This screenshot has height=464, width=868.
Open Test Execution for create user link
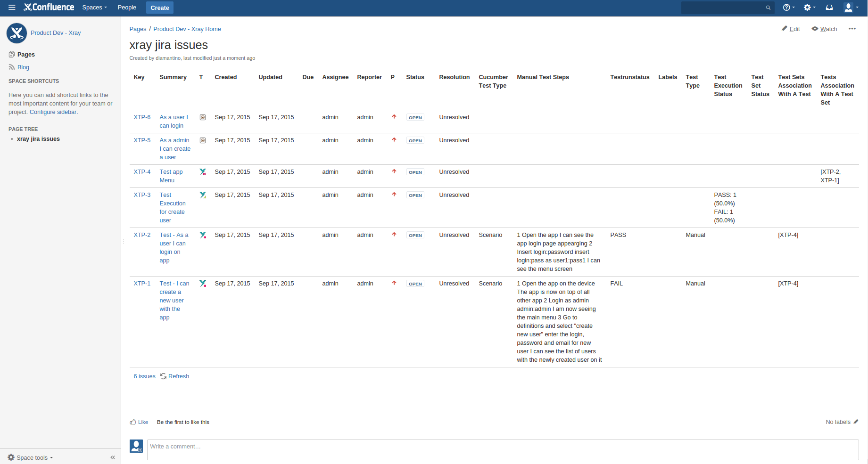point(173,208)
